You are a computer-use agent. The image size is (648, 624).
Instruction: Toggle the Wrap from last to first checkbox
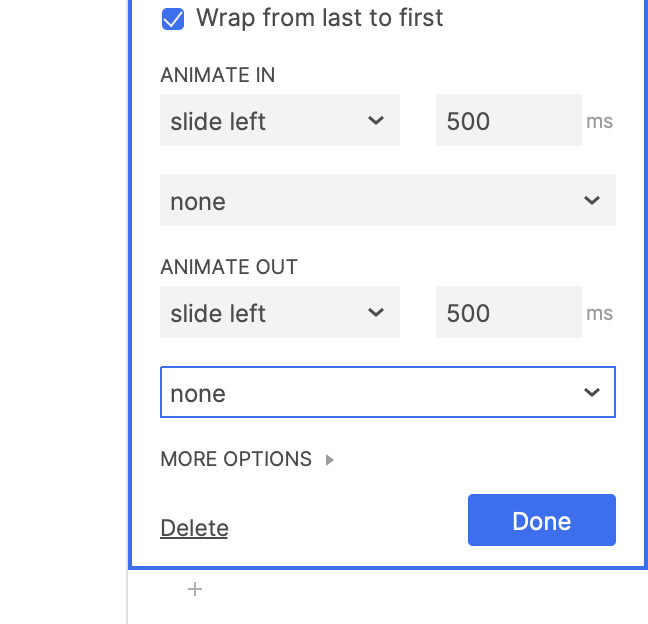173,19
